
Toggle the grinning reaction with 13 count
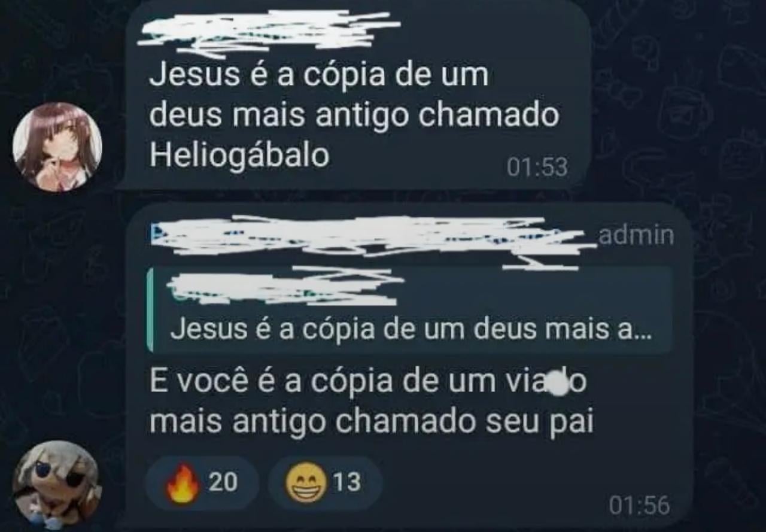(325, 482)
